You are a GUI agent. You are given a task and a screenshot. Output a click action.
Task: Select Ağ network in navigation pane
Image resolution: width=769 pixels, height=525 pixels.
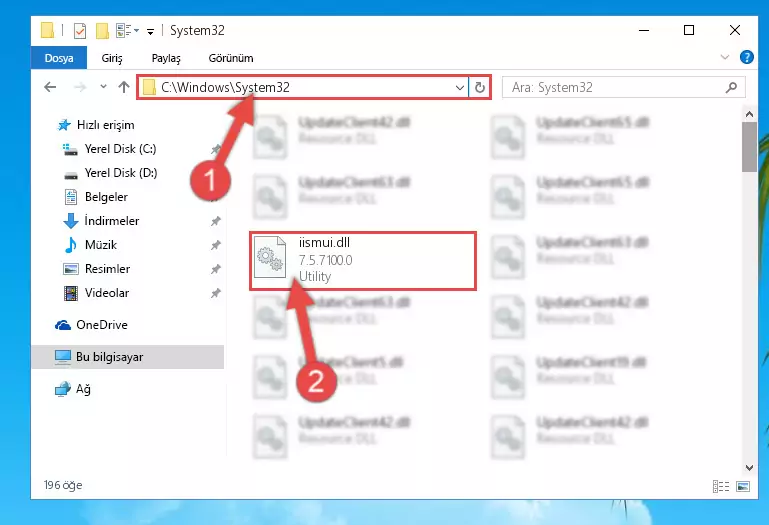coord(83,389)
